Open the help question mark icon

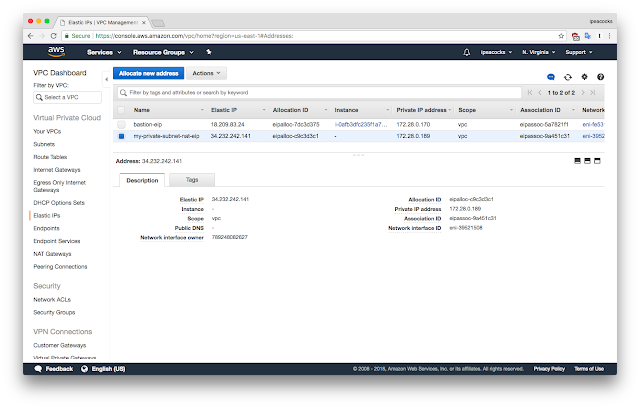(x=600, y=77)
